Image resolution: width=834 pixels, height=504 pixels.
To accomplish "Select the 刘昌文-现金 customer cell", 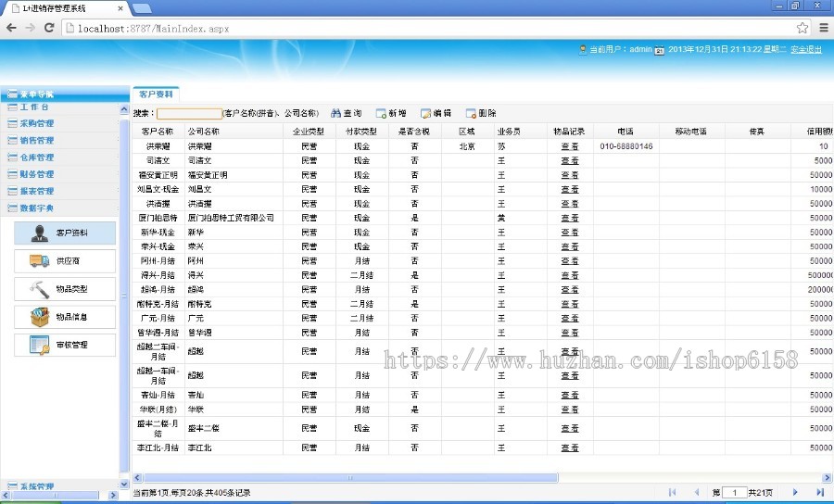I will point(158,189).
